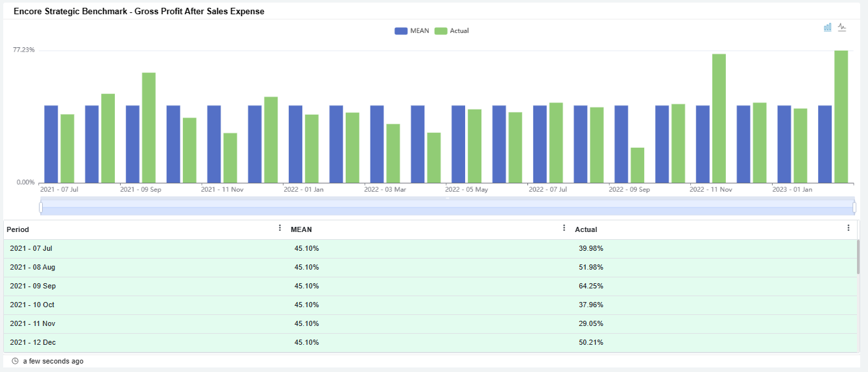The image size is (868, 372).
Task: Select the 2021 - 09 Sep table row
Action: click(32, 286)
